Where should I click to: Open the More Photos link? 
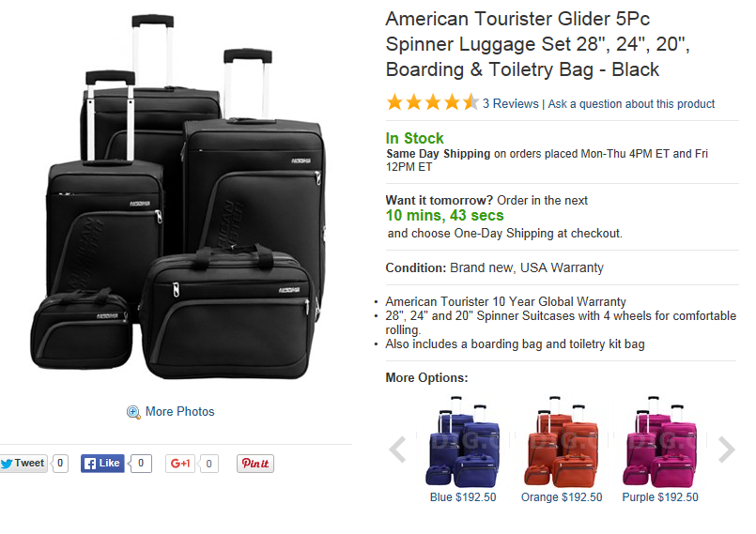pyautogui.click(x=179, y=412)
